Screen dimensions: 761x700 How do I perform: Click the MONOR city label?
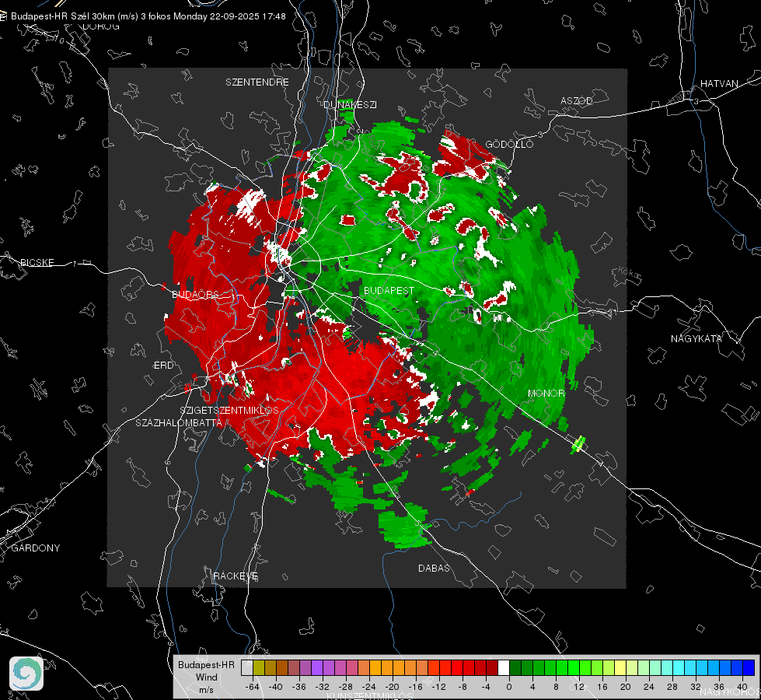pyautogui.click(x=546, y=393)
